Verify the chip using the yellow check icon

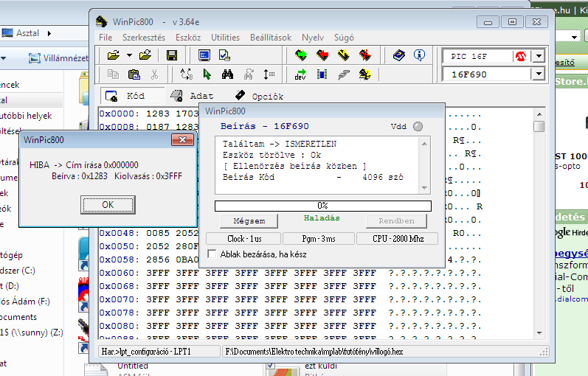click(344, 55)
